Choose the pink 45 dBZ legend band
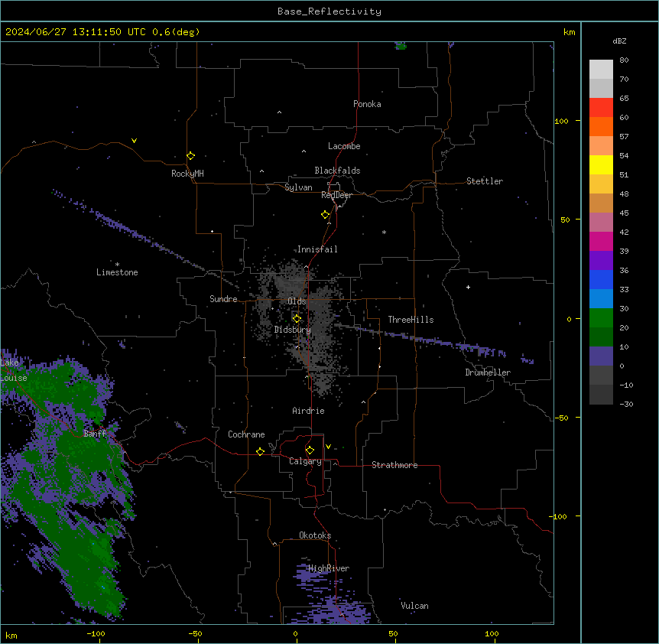The image size is (659, 644). point(601,223)
